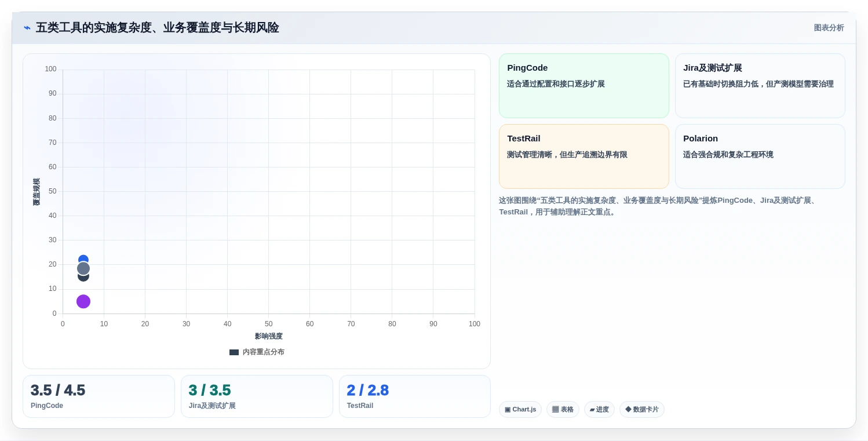Open the Polarion card
This screenshot has width=868, height=441.
(760, 156)
